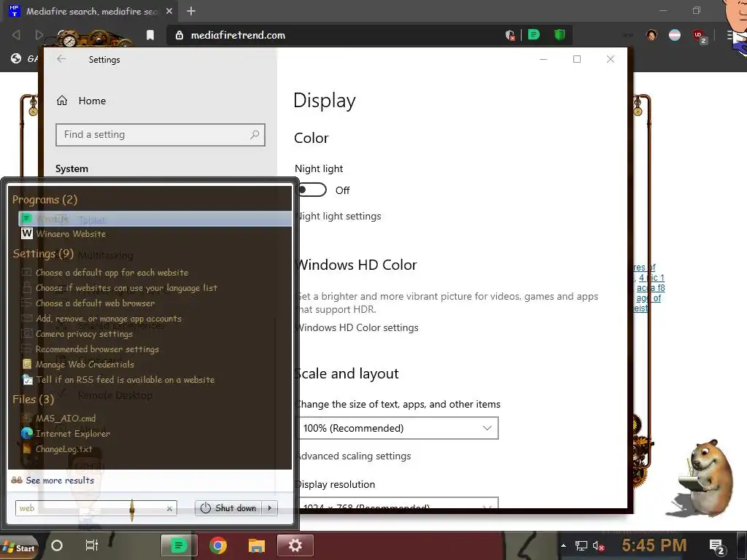Image resolution: width=747 pixels, height=560 pixels.
Task: Go back in the Settings window
Action: click(x=61, y=59)
